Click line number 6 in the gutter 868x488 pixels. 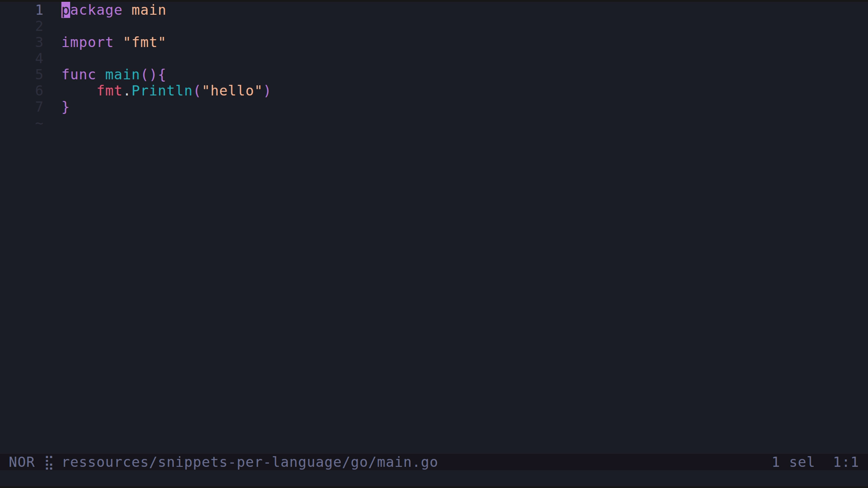39,91
